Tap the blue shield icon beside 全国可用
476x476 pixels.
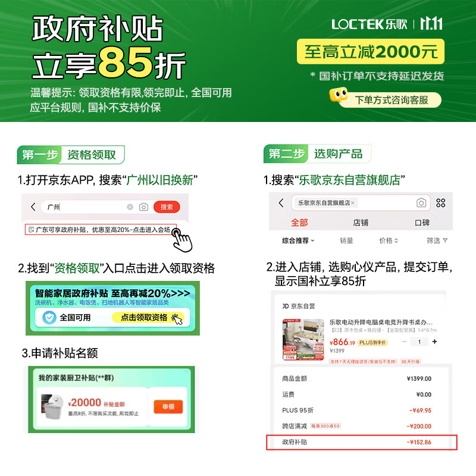pyautogui.click(x=49, y=318)
